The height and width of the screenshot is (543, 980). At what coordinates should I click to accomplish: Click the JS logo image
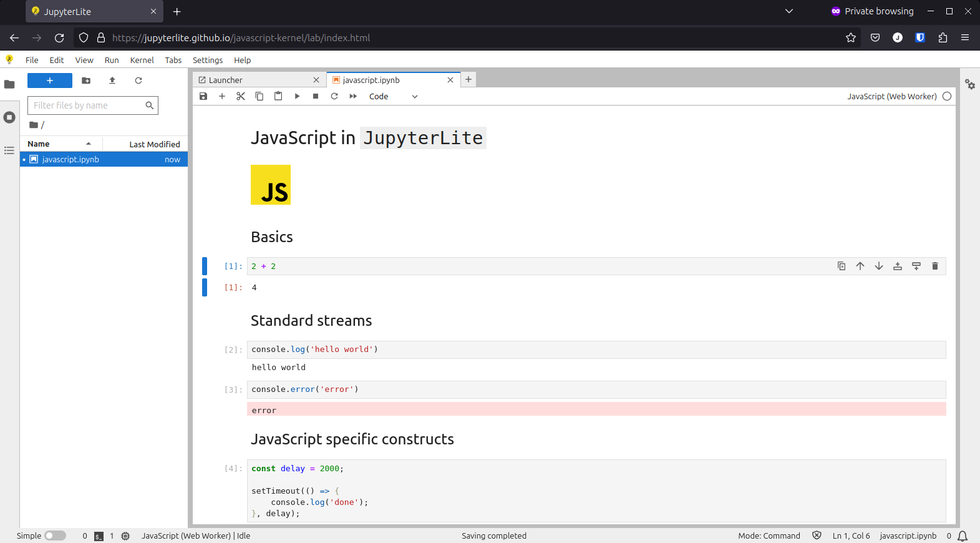[x=271, y=185]
